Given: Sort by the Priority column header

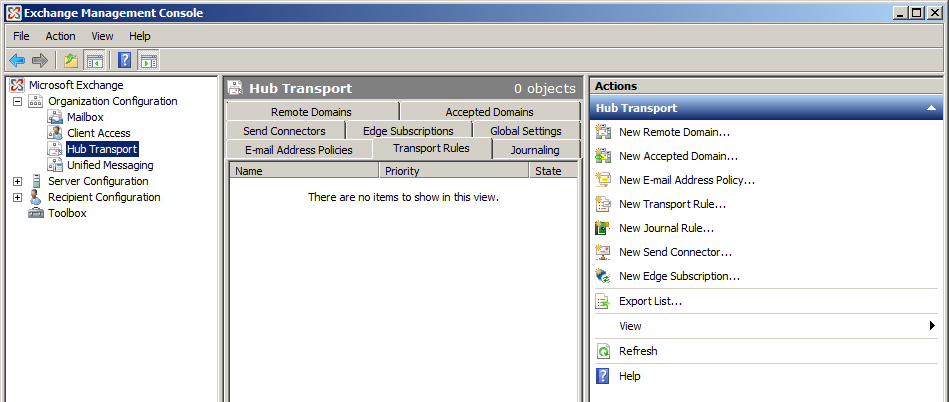Looking at the screenshot, I should coord(455,171).
